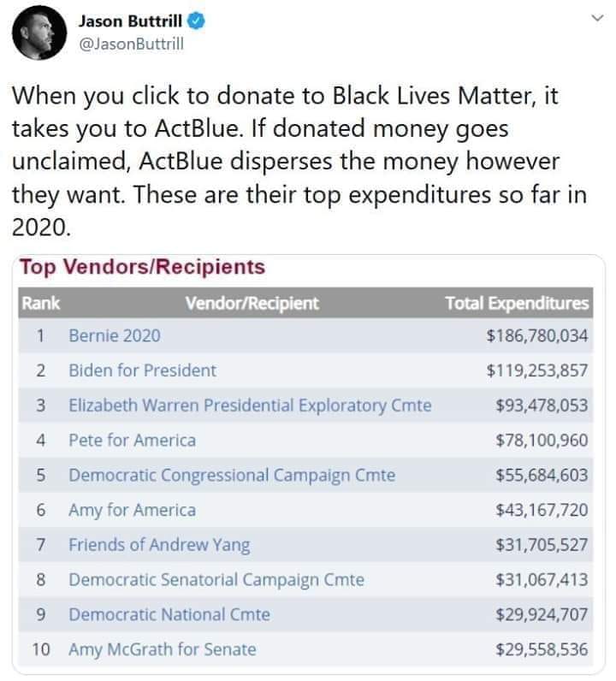Open the Amy for America link
This screenshot has width=616, height=681.
(132, 510)
